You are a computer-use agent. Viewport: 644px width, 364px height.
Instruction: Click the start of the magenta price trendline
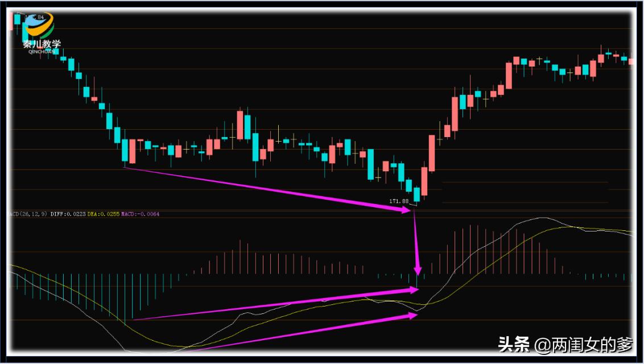pyautogui.click(x=125, y=167)
